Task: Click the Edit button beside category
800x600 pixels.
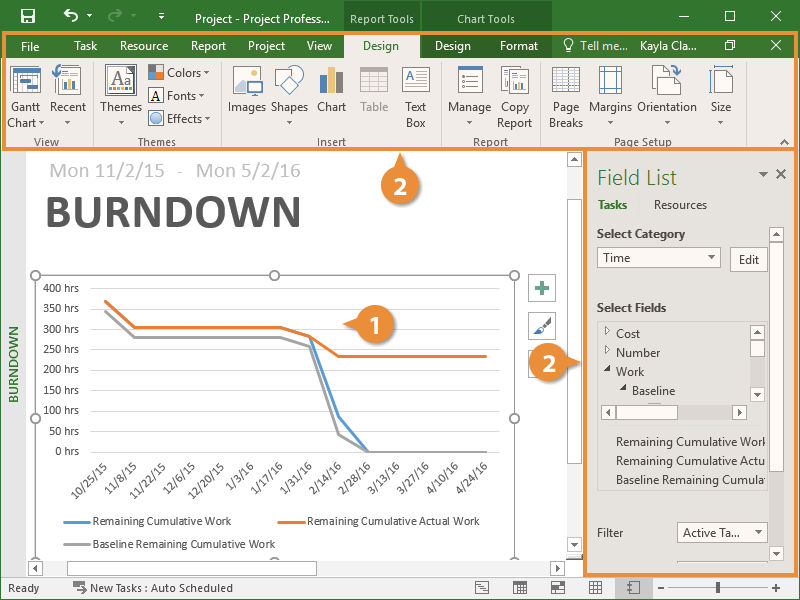Action: 748,259
